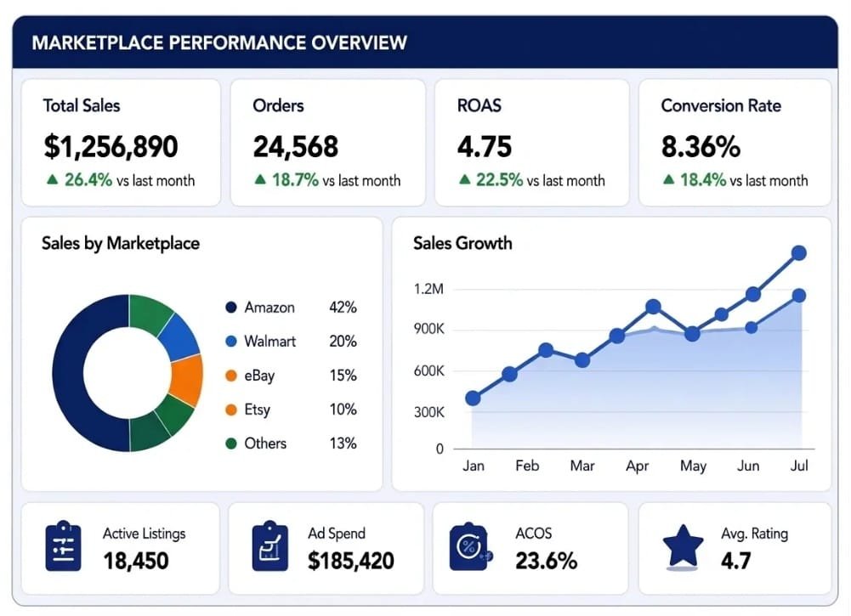The width and height of the screenshot is (851, 616).
Task: Click the ACOS percent icon
Action: [x=470, y=547]
